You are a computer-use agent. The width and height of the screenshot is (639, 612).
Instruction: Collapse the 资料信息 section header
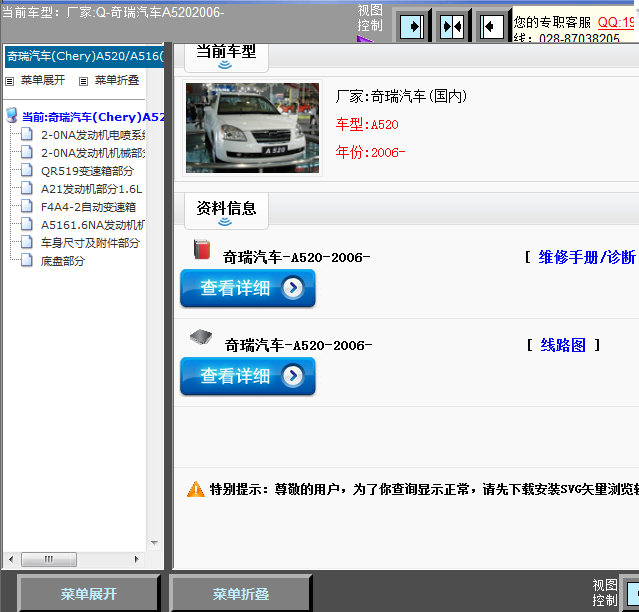[226, 211]
